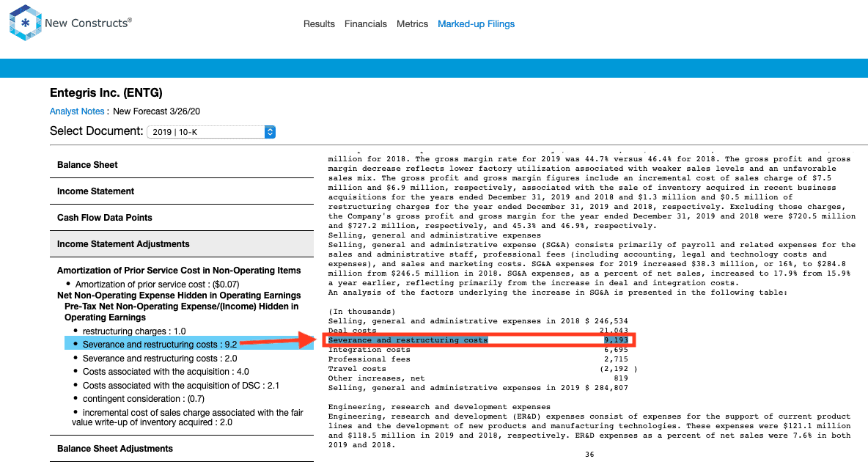Expand the Cash Flow Data Points section

click(182, 218)
